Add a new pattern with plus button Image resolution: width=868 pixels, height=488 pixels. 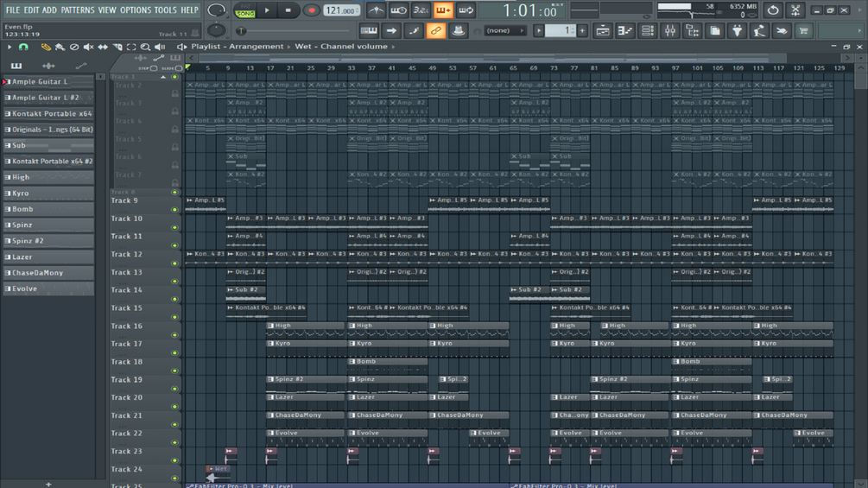coord(582,31)
